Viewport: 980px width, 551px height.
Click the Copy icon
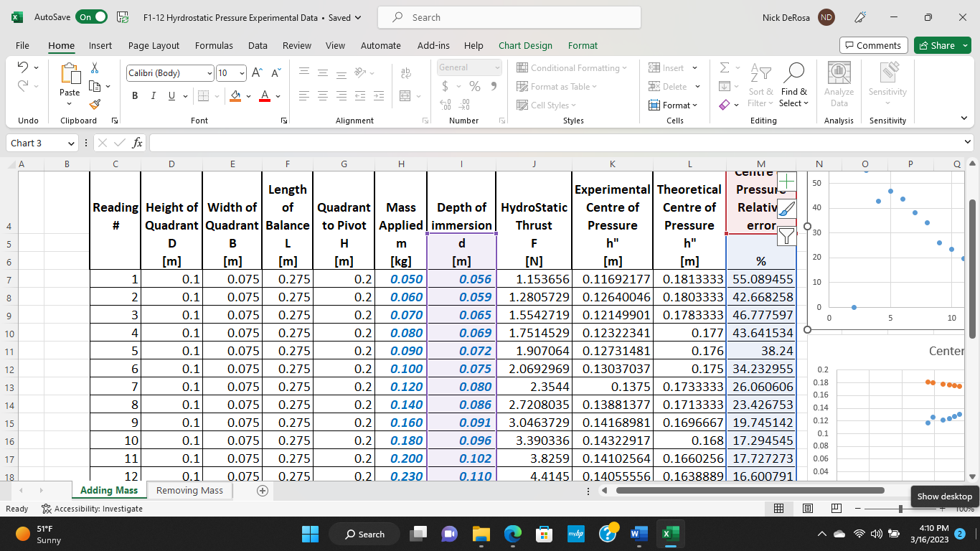tap(95, 86)
